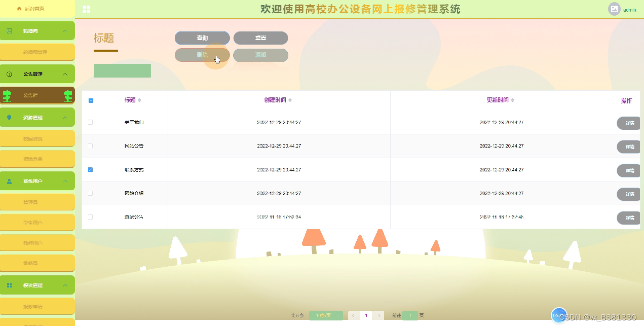Check the box for 网站公告 row
644x326 pixels.
pyautogui.click(x=91, y=146)
